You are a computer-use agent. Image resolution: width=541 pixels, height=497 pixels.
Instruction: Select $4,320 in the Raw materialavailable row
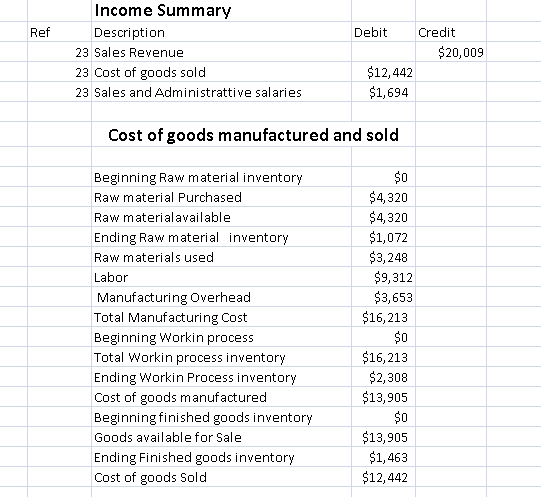pos(383,217)
